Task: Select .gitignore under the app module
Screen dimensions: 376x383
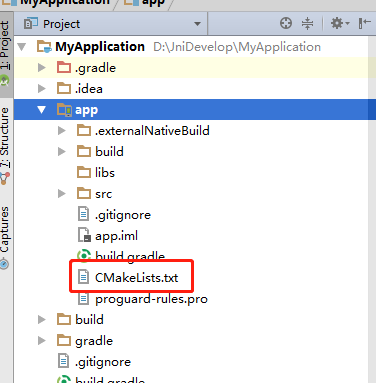Action: pos(123,215)
